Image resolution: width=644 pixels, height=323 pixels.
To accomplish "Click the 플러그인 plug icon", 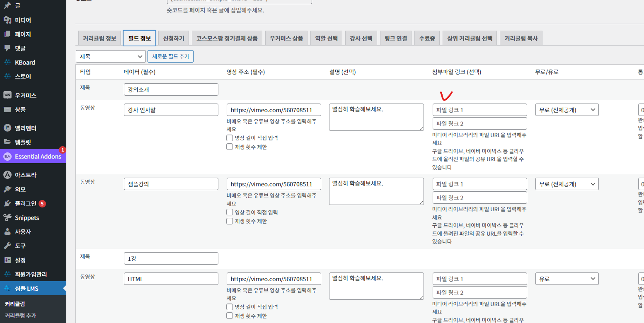I will click(x=7, y=203).
